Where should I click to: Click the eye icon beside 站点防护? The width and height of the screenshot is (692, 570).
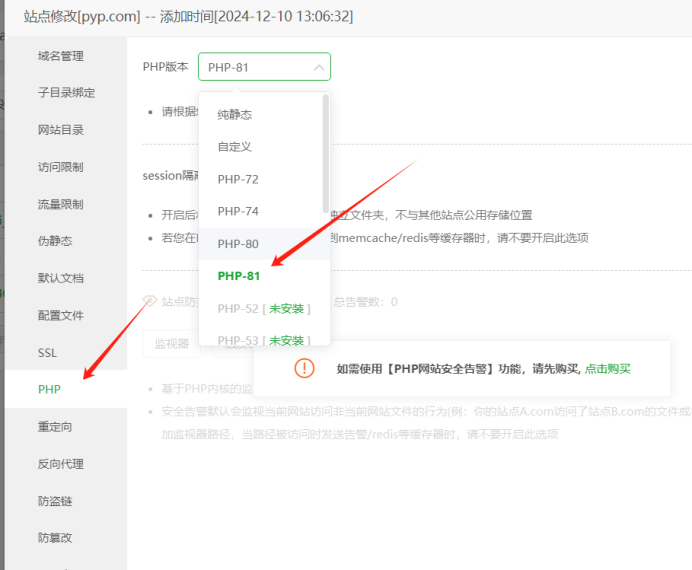tap(150, 301)
